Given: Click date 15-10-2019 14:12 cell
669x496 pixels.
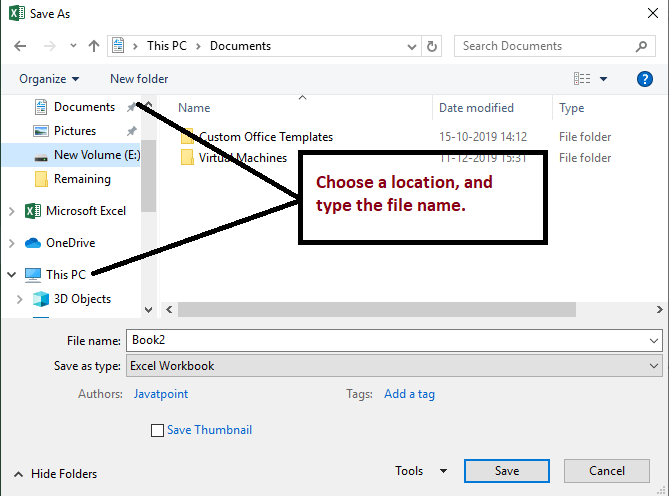Looking at the screenshot, I should click(x=483, y=137).
